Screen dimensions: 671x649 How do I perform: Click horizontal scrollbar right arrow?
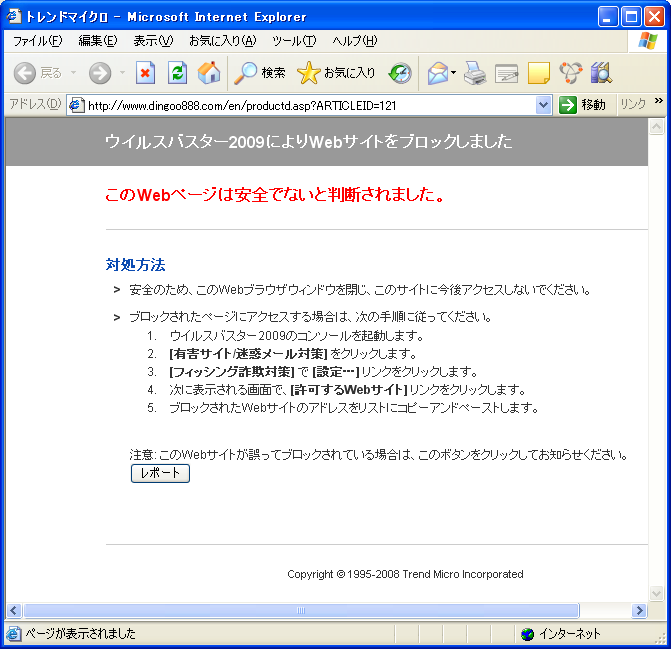[x=639, y=610]
